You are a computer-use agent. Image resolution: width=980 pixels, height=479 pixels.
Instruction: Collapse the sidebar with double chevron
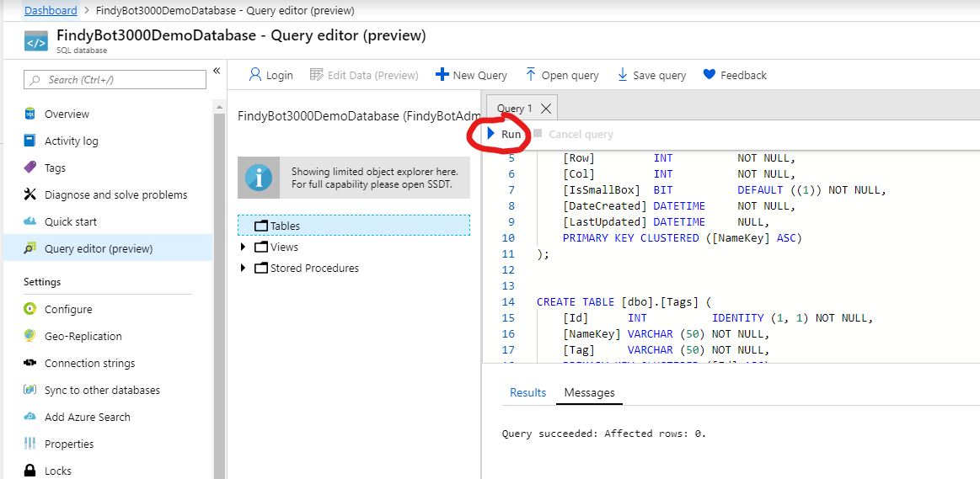click(x=217, y=71)
